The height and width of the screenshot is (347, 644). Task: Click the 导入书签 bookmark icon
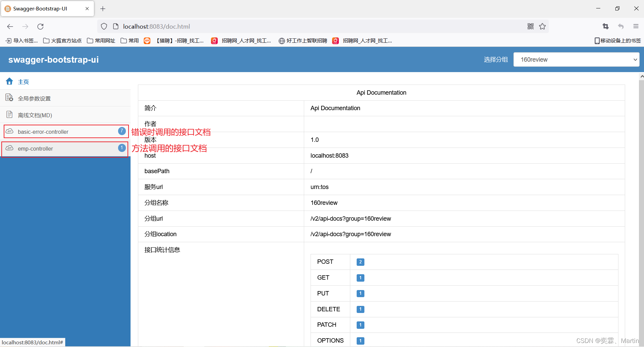(x=8, y=41)
